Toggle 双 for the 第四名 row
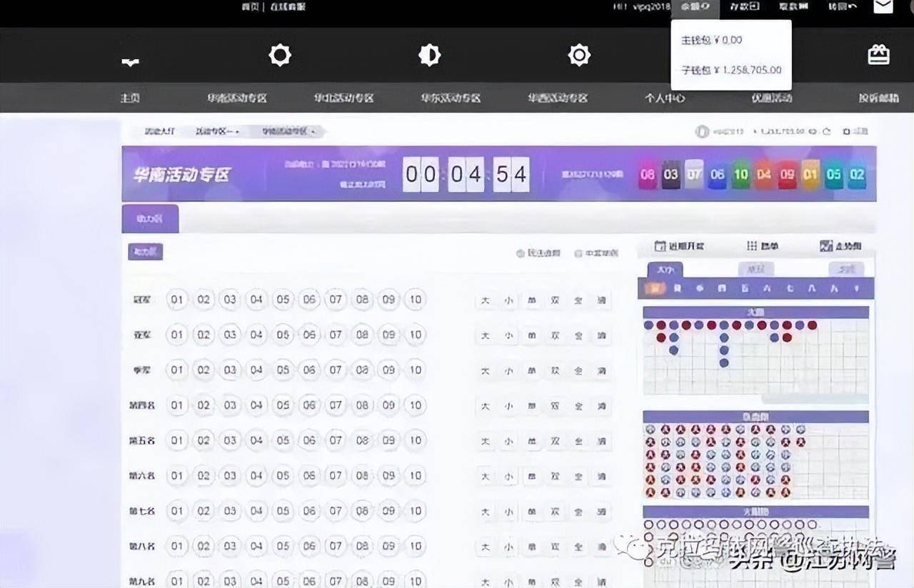 point(555,407)
